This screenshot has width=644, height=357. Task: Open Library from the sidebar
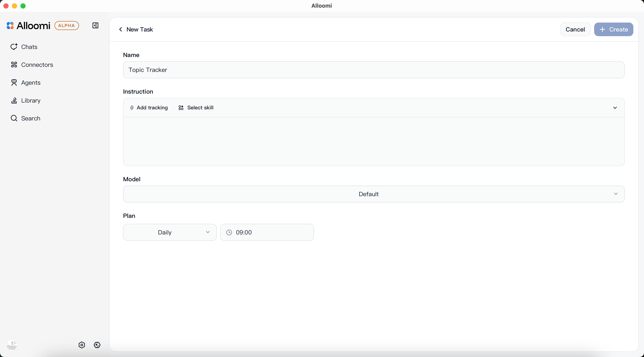click(30, 100)
